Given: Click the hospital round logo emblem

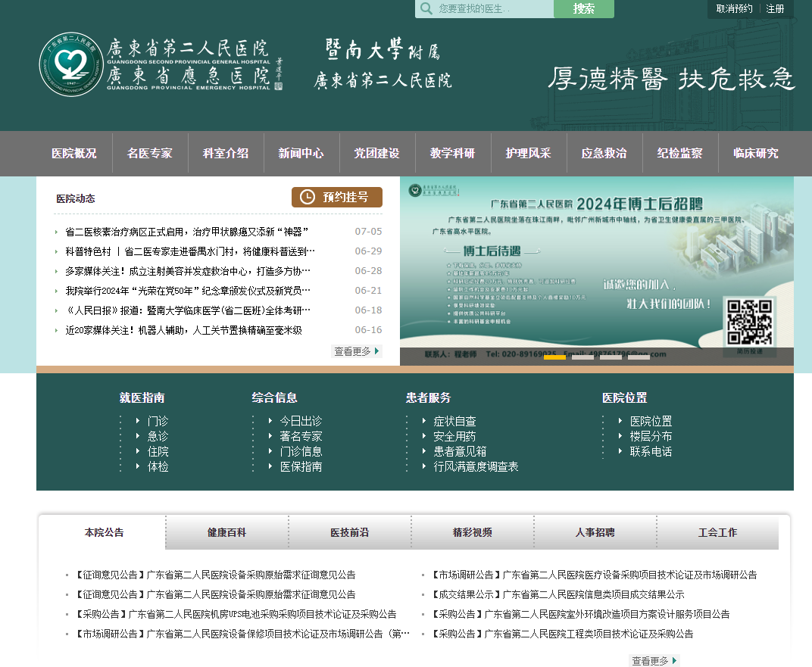Looking at the screenshot, I should [x=71, y=64].
